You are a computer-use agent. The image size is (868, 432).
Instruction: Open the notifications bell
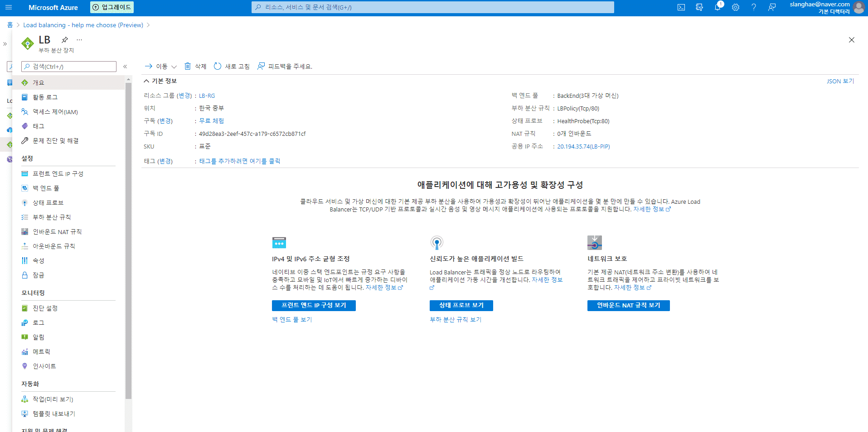pos(718,7)
